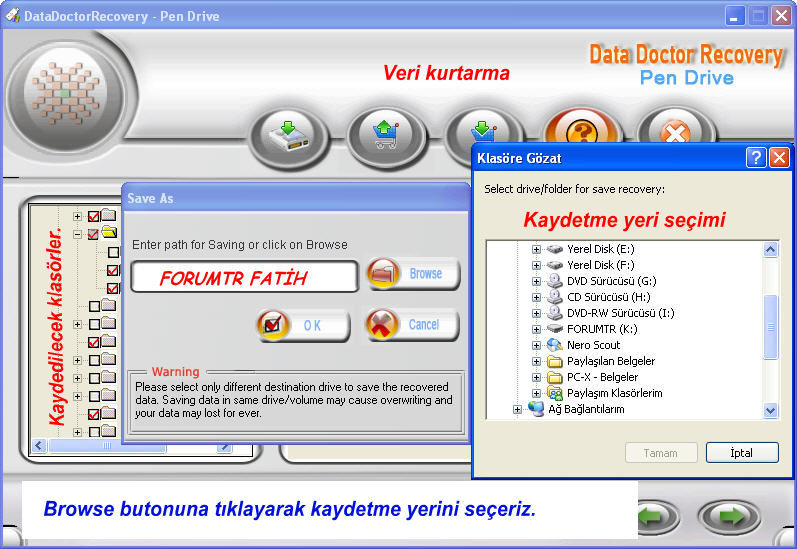Expand Yerel Disk (F:) node
The width and height of the screenshot is (797, 549).
[x=536, y=265]
